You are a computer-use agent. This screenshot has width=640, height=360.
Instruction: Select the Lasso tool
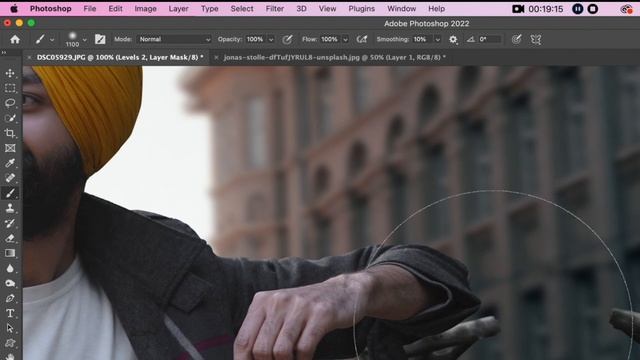click(x=10, y=103)
